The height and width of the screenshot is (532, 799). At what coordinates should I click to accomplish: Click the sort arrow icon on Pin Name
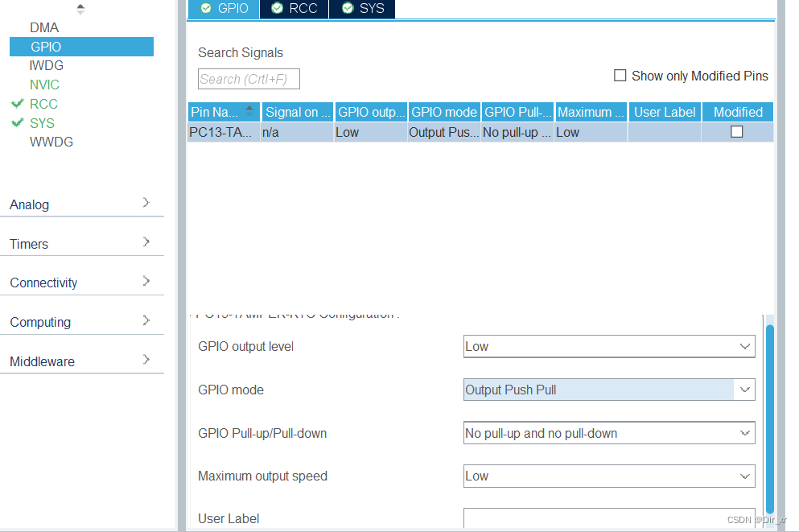point(249,110)
